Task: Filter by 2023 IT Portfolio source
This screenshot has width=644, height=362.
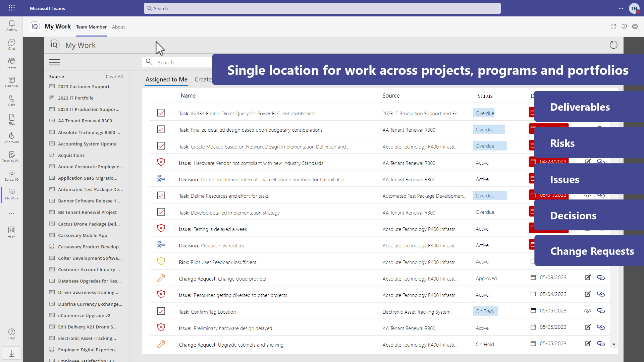Action: [76, 98]
